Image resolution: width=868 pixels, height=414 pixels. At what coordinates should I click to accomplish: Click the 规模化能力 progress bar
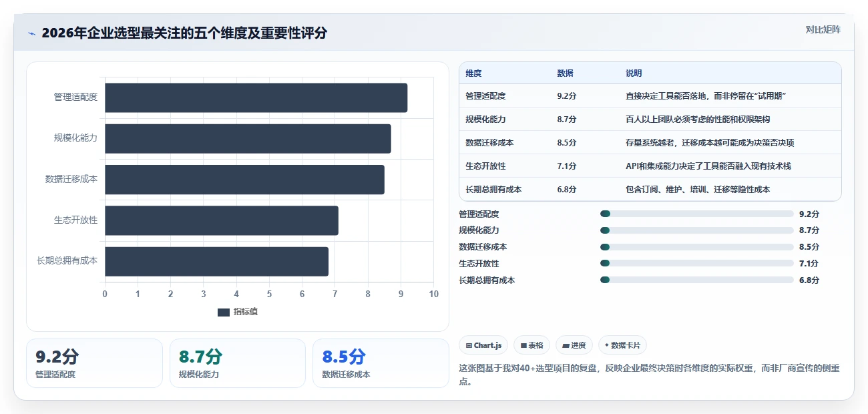pyautogui.click(x=696, y=230)
